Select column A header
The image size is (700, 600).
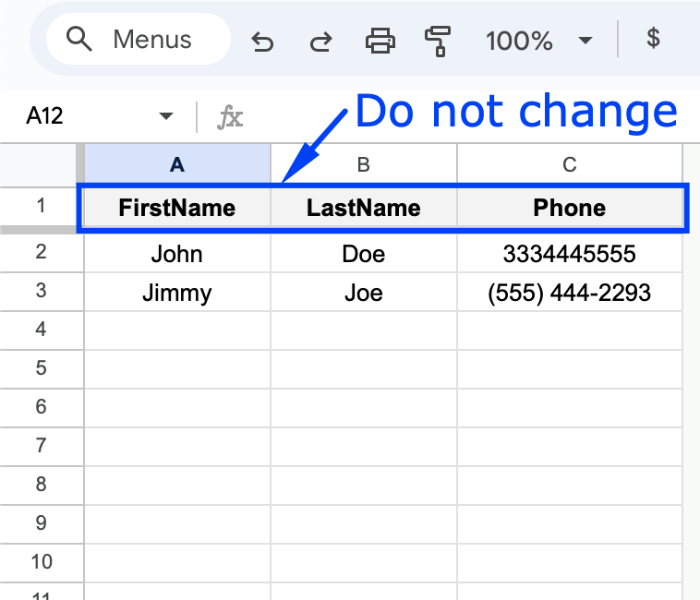[177, 164]
